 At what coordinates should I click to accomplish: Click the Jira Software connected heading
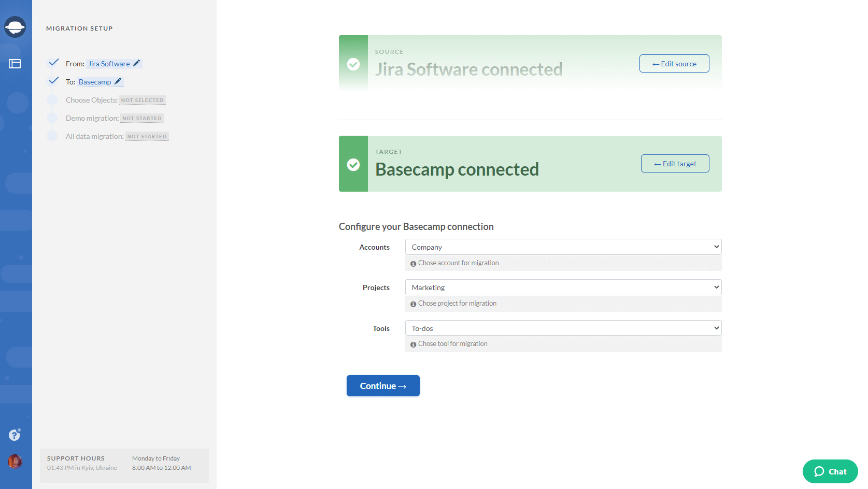(469, 69)
